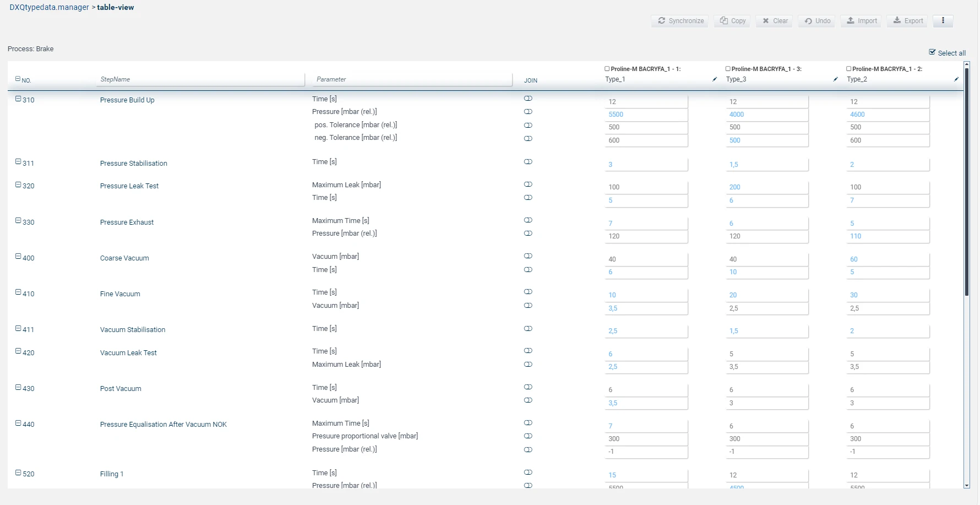Toggle join icon for Pressure Build Up Time
The width and height of the screenshot is (980, 505).
528,99
